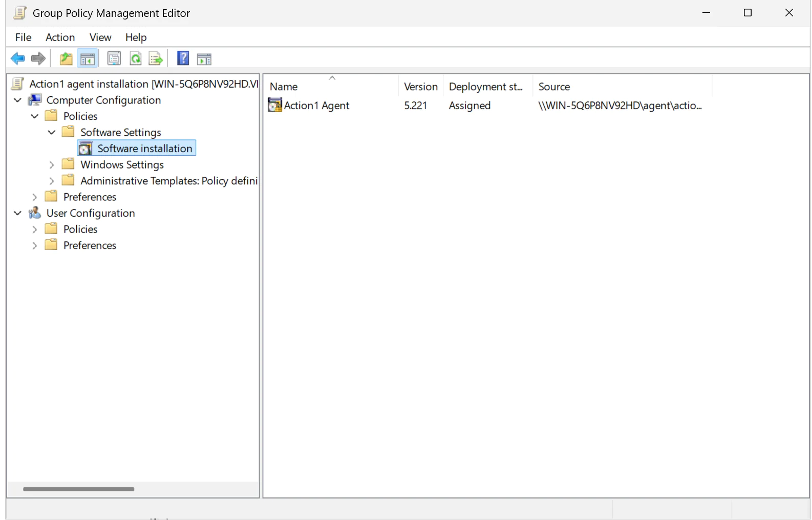This screenshot has width=812, height=520.
Task: Open the View menu
Action: tap(100, 37)
